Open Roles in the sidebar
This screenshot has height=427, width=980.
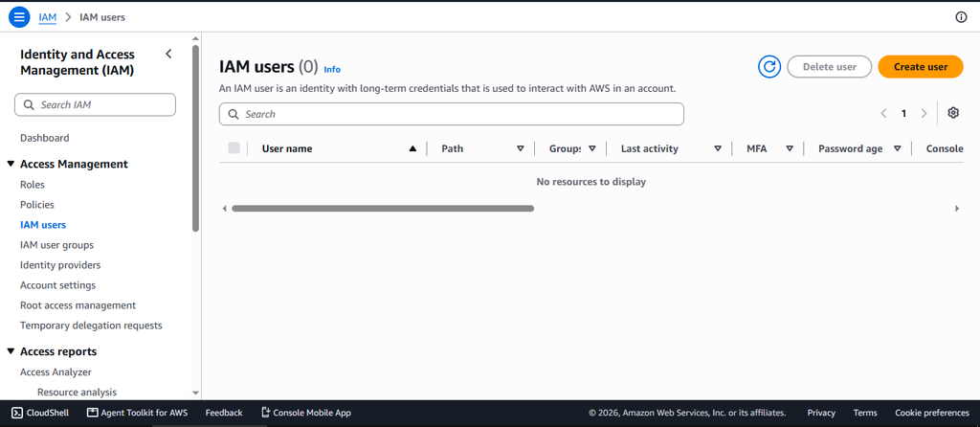pos(33,185)
